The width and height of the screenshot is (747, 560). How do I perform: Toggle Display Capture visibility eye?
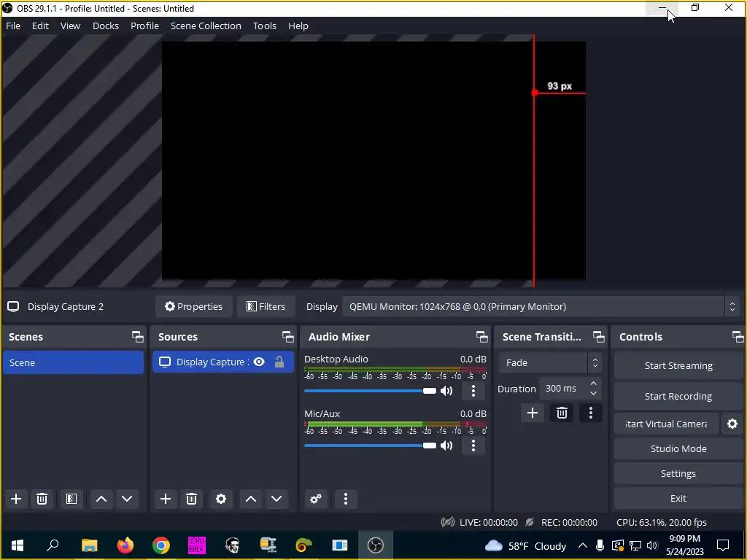(259, 362)
